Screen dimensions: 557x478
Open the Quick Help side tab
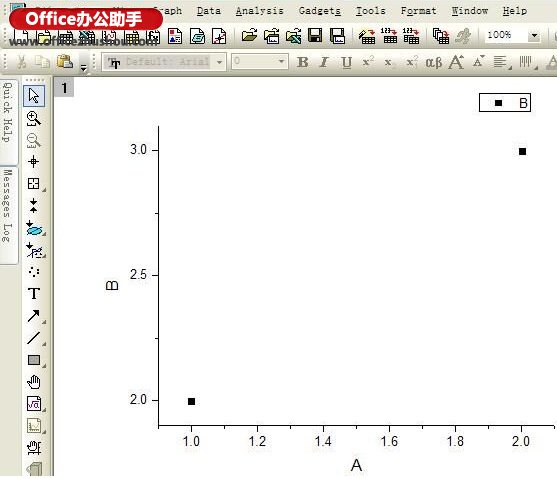click(x=8, y=113)
